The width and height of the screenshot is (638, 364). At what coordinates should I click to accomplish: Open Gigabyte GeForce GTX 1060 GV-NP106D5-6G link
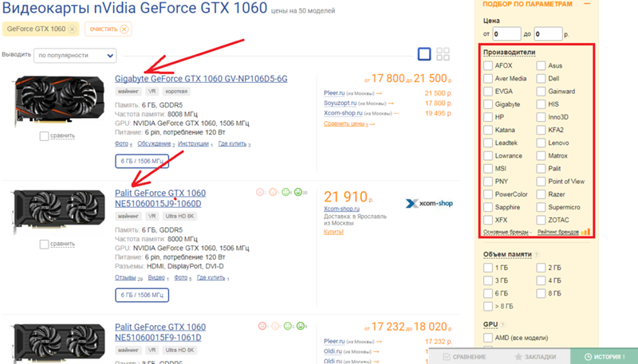[x=201, y=79]
